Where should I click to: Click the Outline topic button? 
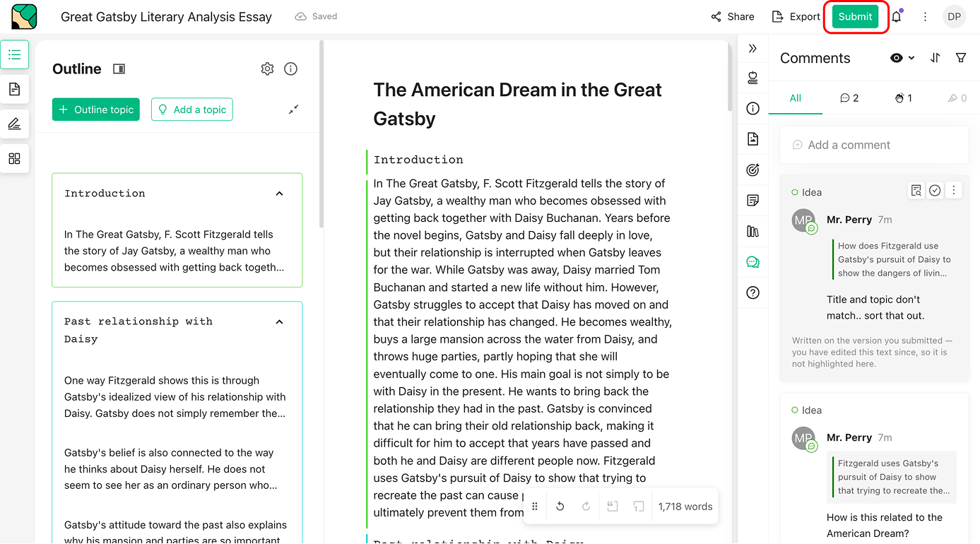pos(96,110)
